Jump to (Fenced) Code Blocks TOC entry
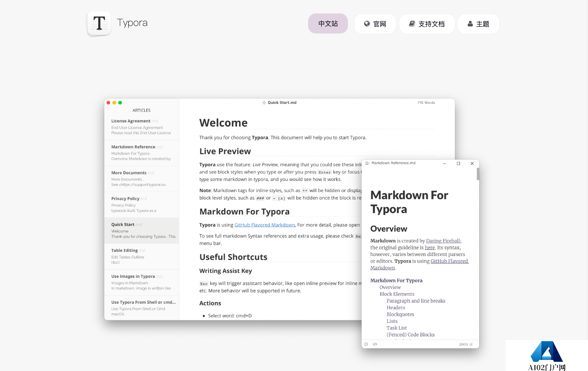Viewport: 588px width, 371px height. (410, 335)
